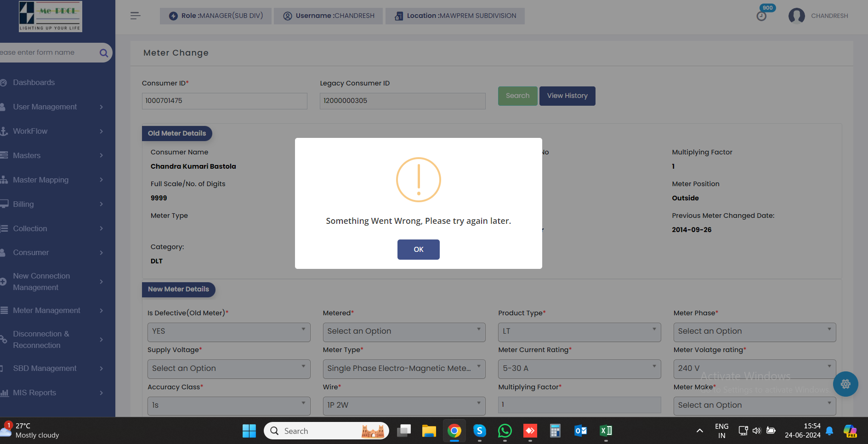Open Copilot preview icon in tray

[850, 431]
